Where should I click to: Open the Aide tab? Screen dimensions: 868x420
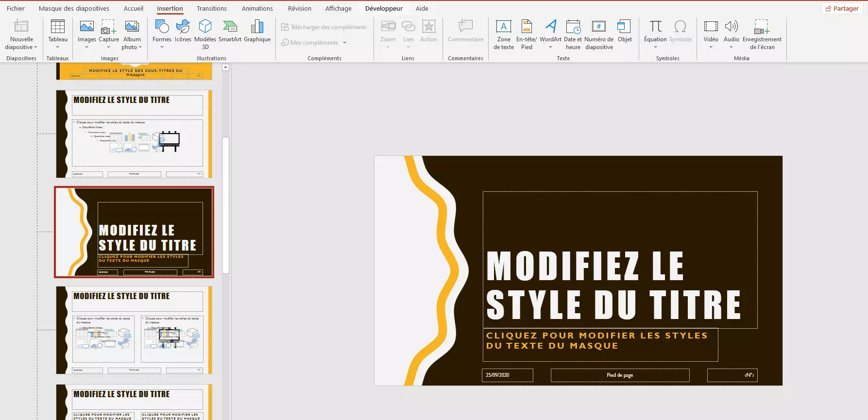tap(422, 8)
